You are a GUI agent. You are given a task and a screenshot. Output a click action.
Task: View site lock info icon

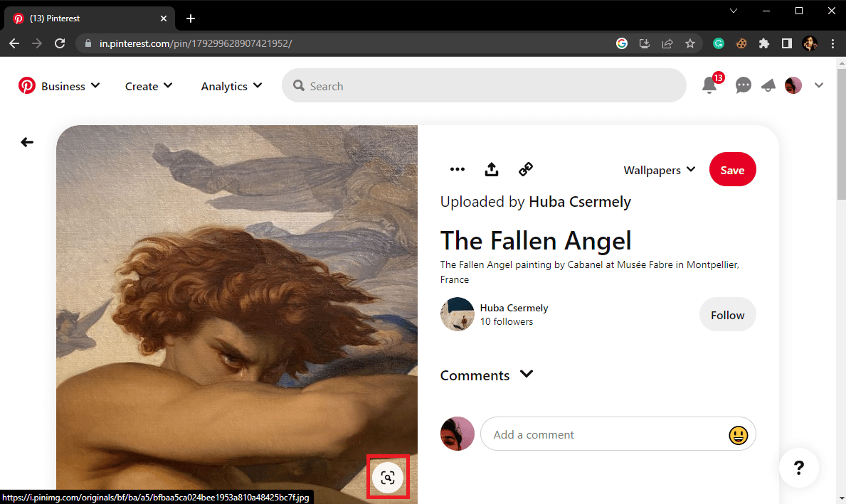[88, 43]
